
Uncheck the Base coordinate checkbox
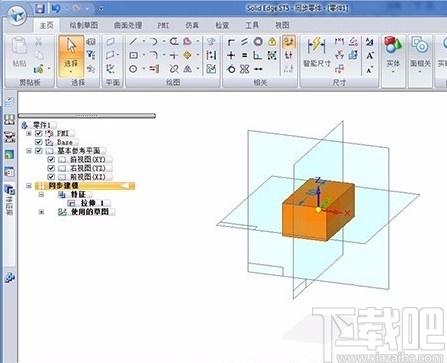tap(39, 142)
